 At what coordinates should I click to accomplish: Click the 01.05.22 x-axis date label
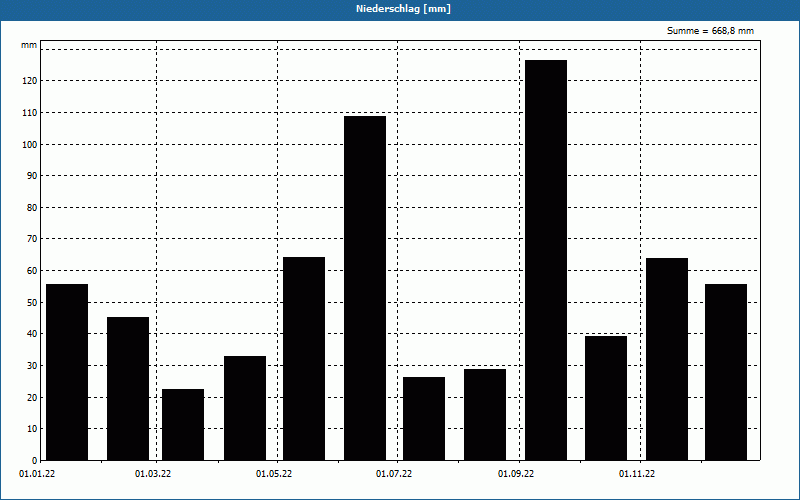tap(274, 474)
